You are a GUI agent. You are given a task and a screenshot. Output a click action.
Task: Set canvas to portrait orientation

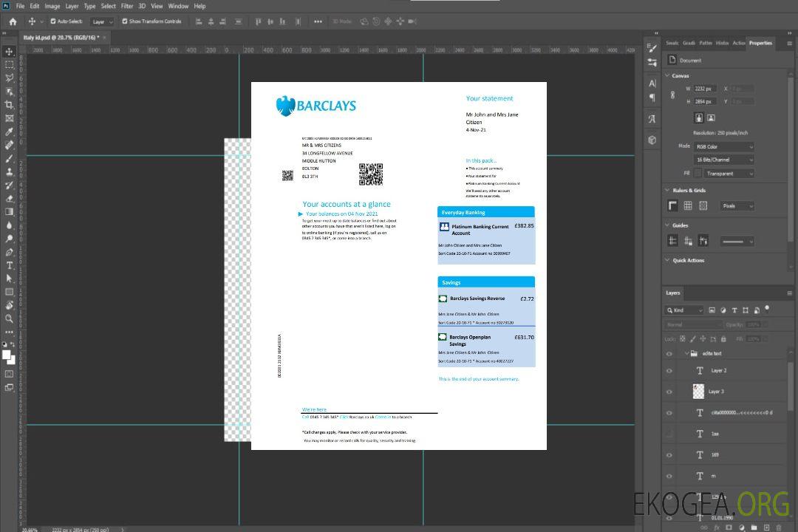point(699,118)
